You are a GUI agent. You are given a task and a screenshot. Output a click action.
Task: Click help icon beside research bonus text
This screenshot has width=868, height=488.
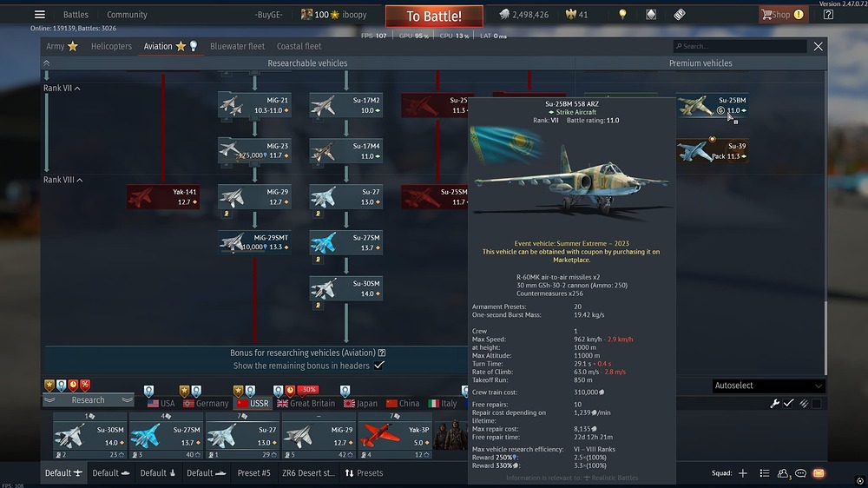point(381,353)
